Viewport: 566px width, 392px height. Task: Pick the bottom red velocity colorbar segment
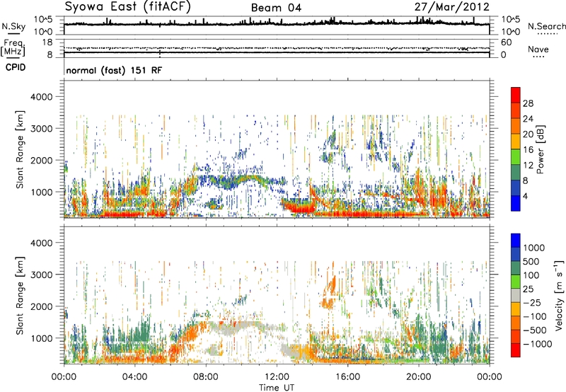[x=516, y=350]
